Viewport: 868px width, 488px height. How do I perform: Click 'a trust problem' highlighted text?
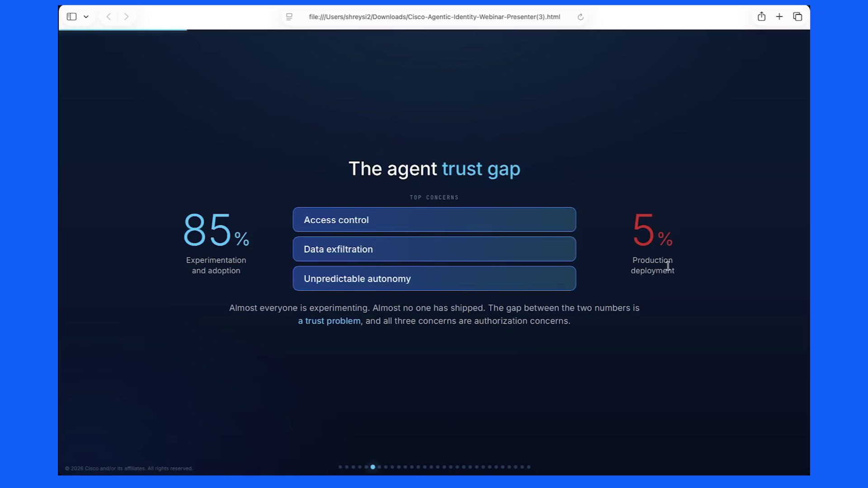[x=330, y=321]
